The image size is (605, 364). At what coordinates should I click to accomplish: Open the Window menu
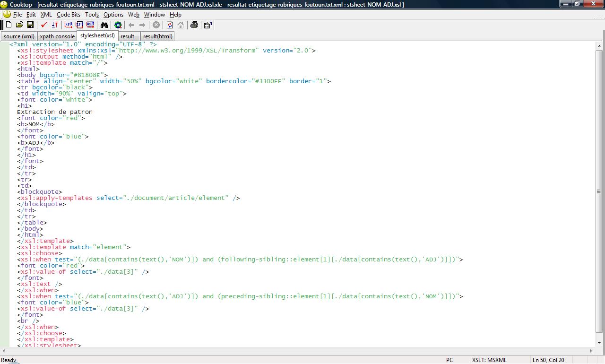tap(155, 15)
